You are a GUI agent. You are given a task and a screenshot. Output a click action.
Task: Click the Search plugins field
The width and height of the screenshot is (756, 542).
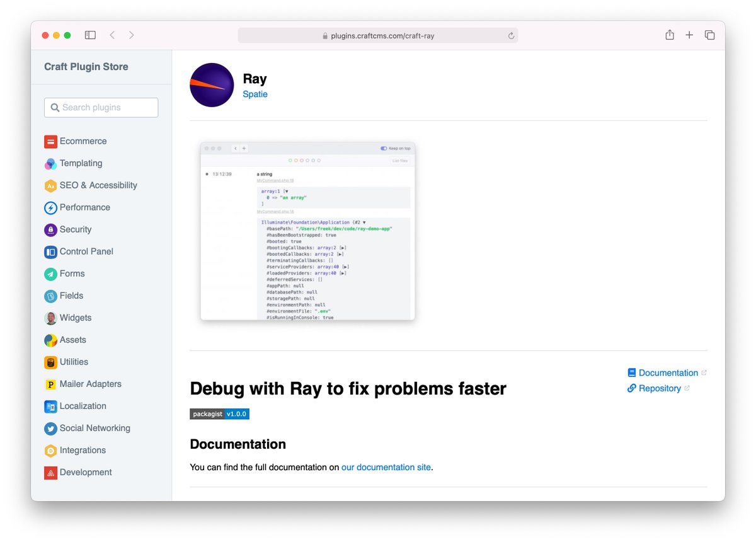101,107
